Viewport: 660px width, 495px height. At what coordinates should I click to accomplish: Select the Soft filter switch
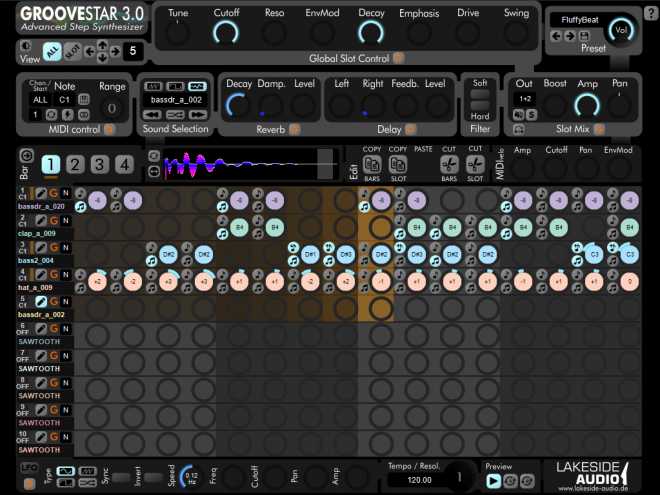click(480, 94)
